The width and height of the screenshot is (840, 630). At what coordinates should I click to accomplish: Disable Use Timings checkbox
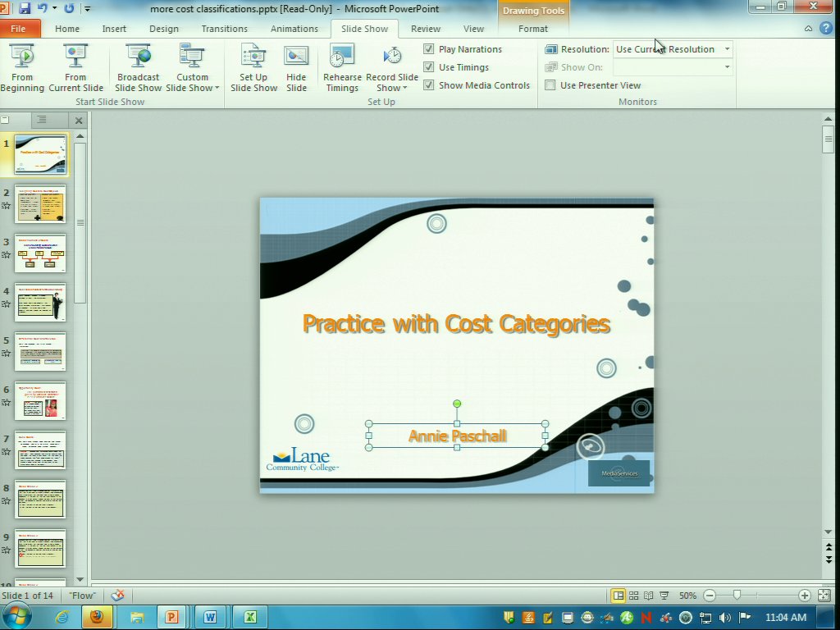click(428, 67)
